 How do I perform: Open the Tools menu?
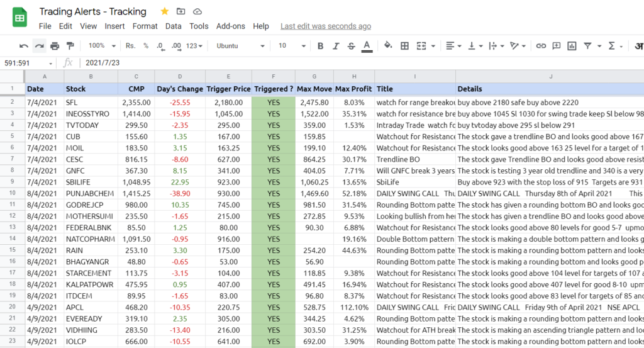coord(199,26)
